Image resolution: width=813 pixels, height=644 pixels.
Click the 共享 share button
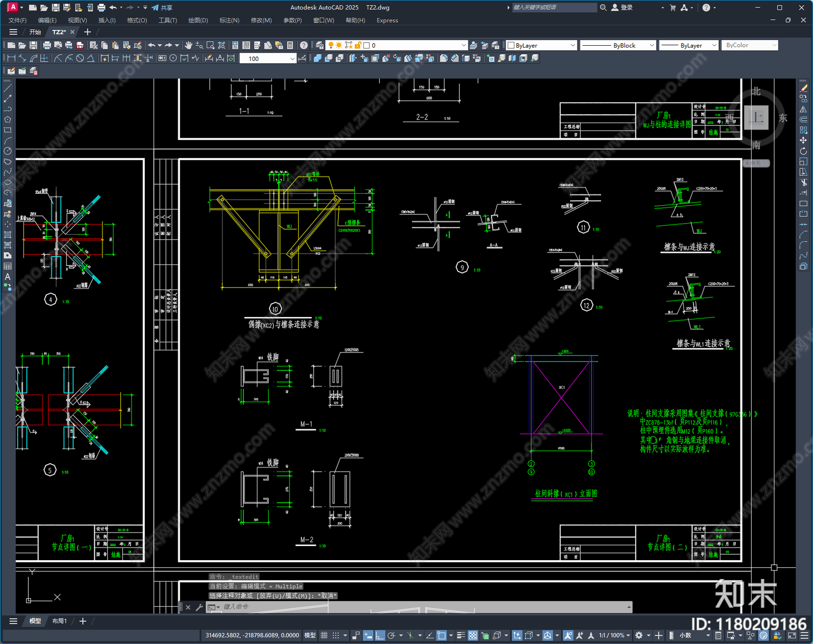(162, 8)
